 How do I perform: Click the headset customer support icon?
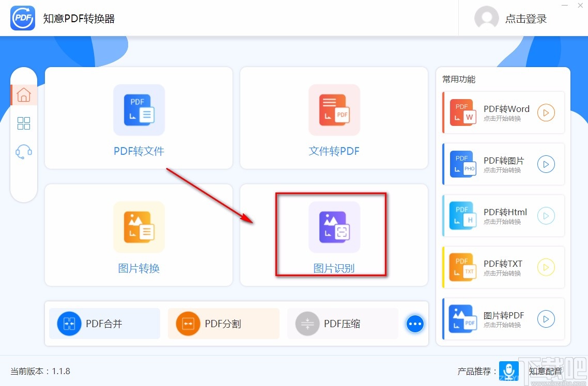[x=24, y=152]
